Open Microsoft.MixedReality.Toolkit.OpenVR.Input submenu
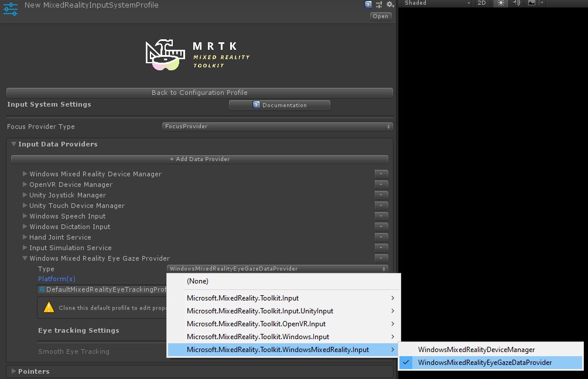This screenshot has height=379, width=588. click(283, 323)
